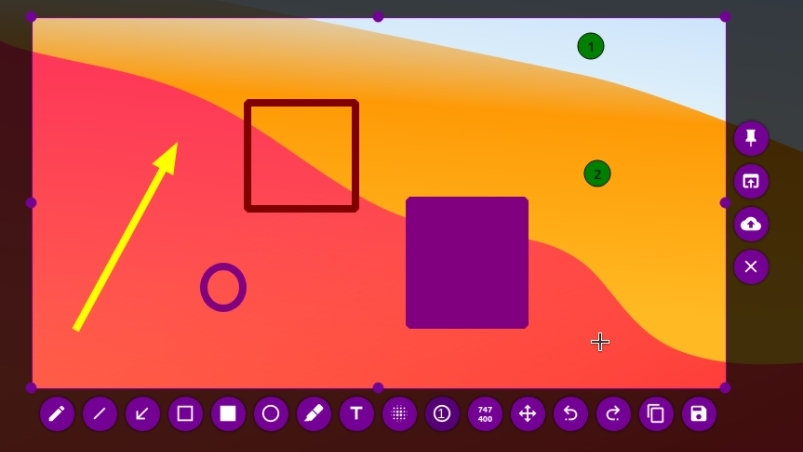Select the Pencil drawing tool

tap(57, 414)
